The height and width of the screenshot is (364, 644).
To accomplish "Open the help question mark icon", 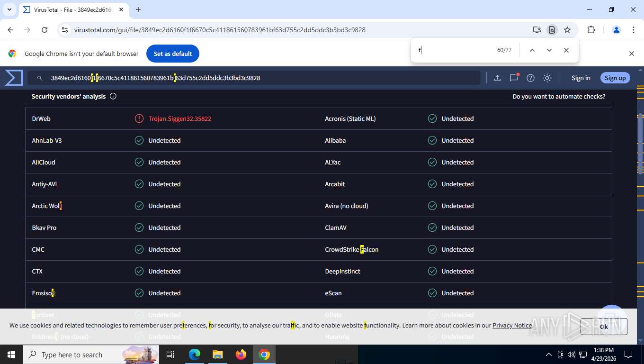I will 530,78.
